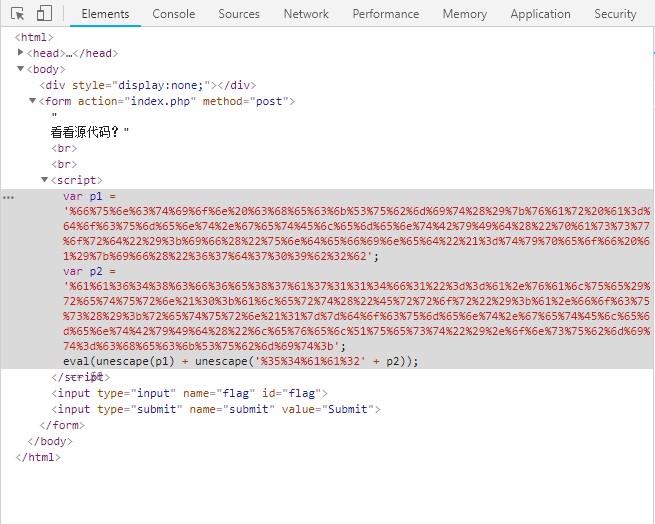Image resolution: width=655 pixels, height=524 pixels.
Task: Click p2 string line starting %61%61%36
Action: [x=357, y=286]
